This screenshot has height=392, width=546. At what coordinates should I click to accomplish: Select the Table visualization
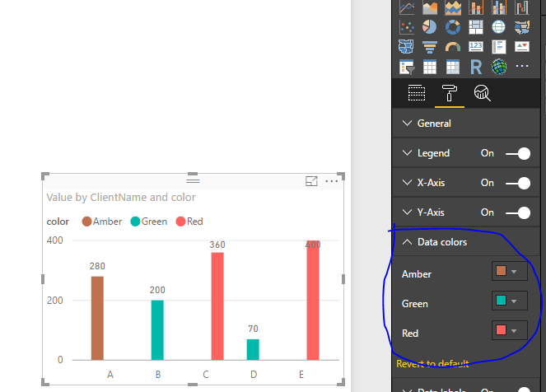pos(430,67)
